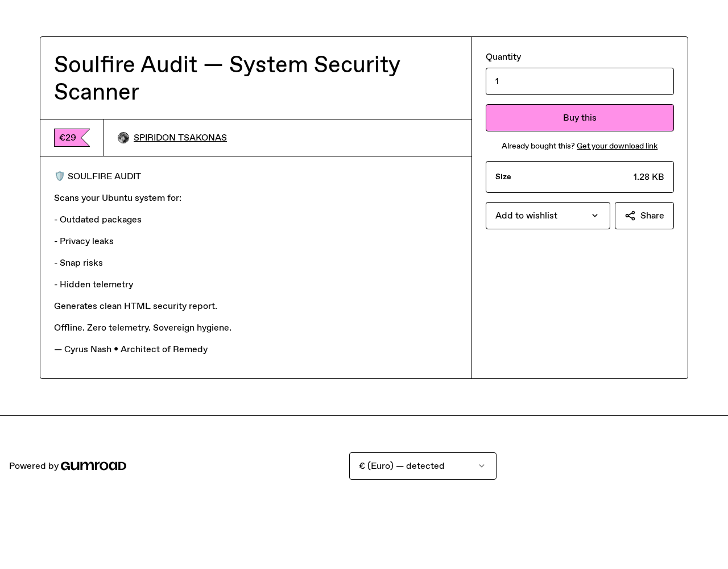Click the 1.28 KB size value

[x=648, y=177]
